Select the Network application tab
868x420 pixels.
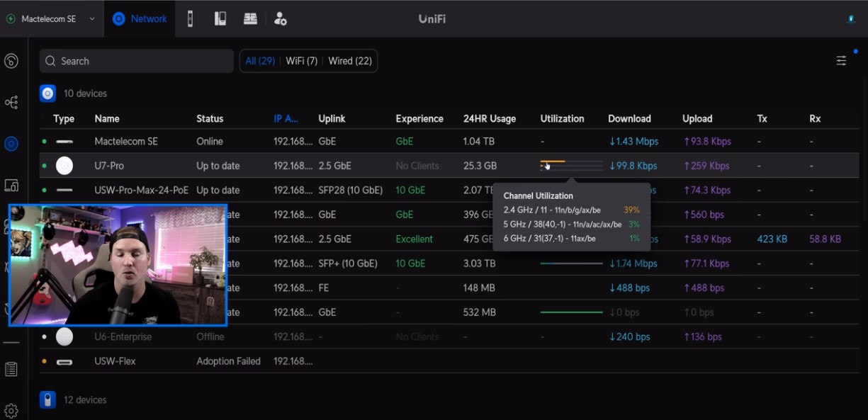(140, 19)
